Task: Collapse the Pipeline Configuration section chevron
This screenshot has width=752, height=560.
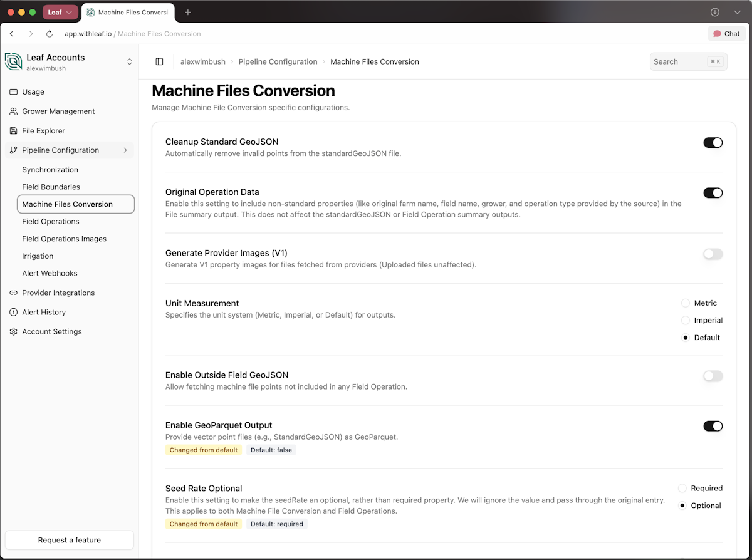Action: (125, 150)
